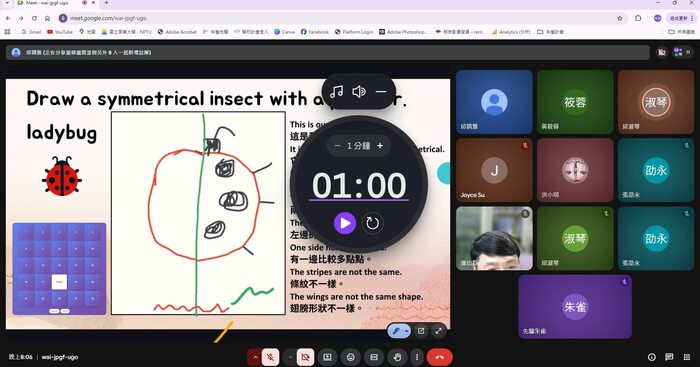Viewport: 700px width, 367px height.
Task: Go forward in the browser
Action: point(21,18)
